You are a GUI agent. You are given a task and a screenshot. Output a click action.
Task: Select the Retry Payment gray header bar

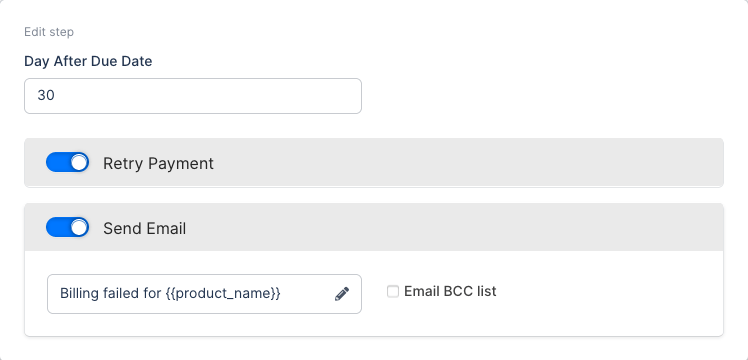tap(374, 163)
